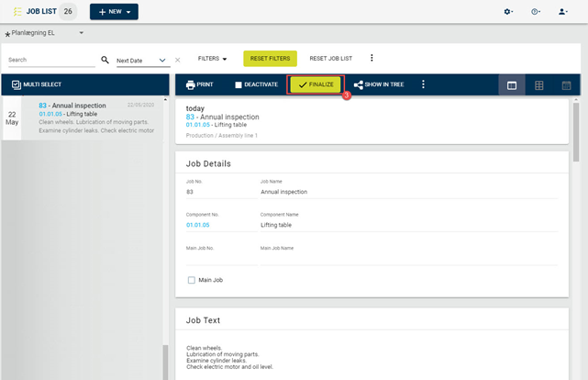Image resolution: width=588 pixels, height=380 pixels.
Task: Open the 01.01.05 link in the detail header
Action: [x=197, y=125]
